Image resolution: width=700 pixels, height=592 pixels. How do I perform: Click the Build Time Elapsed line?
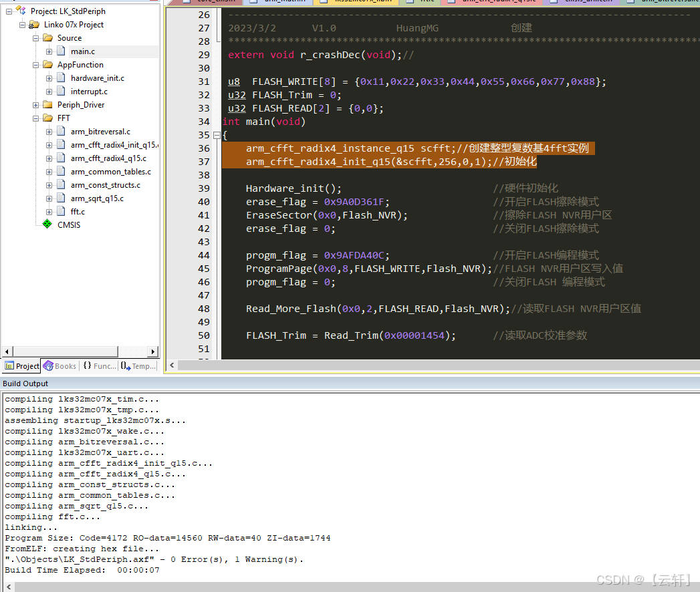coord(82,570)
